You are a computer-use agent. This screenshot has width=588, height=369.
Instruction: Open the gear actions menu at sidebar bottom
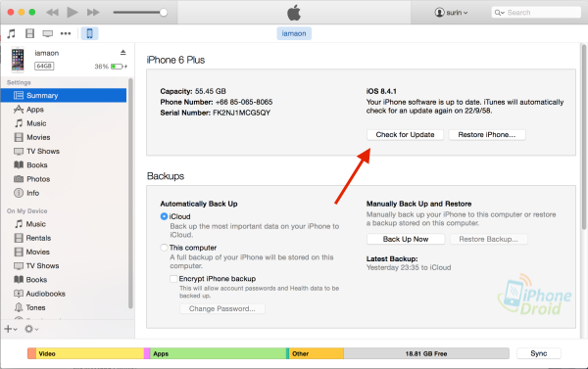click(31, 329)
